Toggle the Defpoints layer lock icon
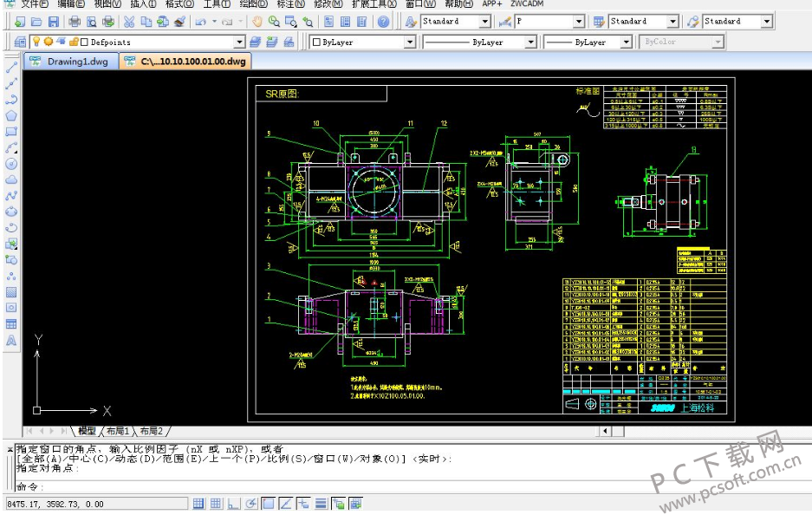This screenshot has height=515, width=812. point(73,42)
